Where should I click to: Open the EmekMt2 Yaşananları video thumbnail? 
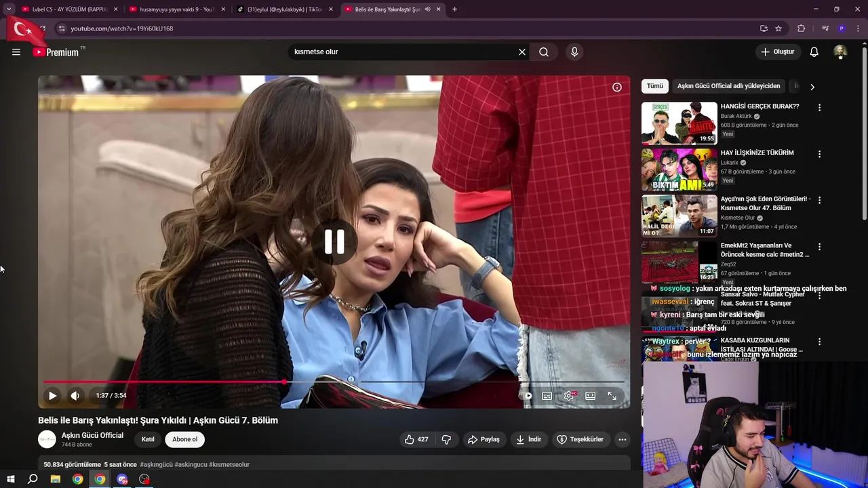[679, 262]
